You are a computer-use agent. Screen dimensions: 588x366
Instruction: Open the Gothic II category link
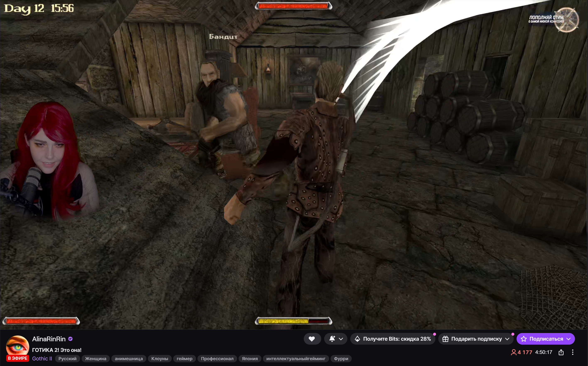42,359
